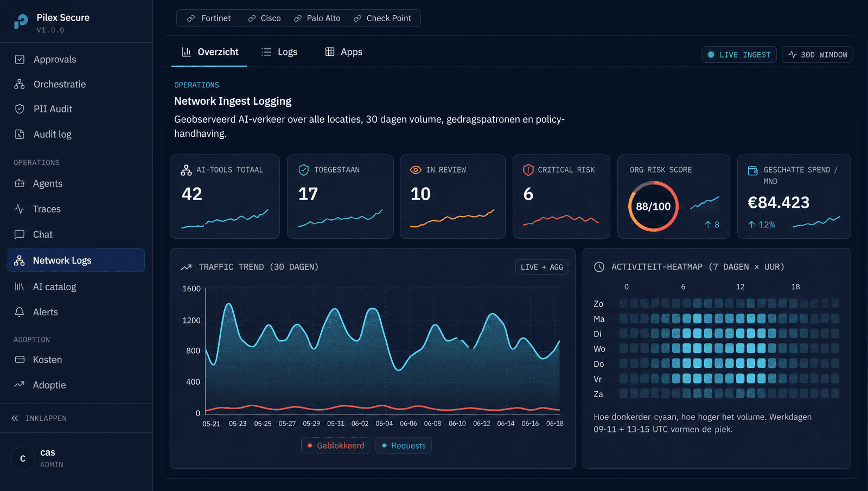Open the In Review card showing 10

click(452, 196)
